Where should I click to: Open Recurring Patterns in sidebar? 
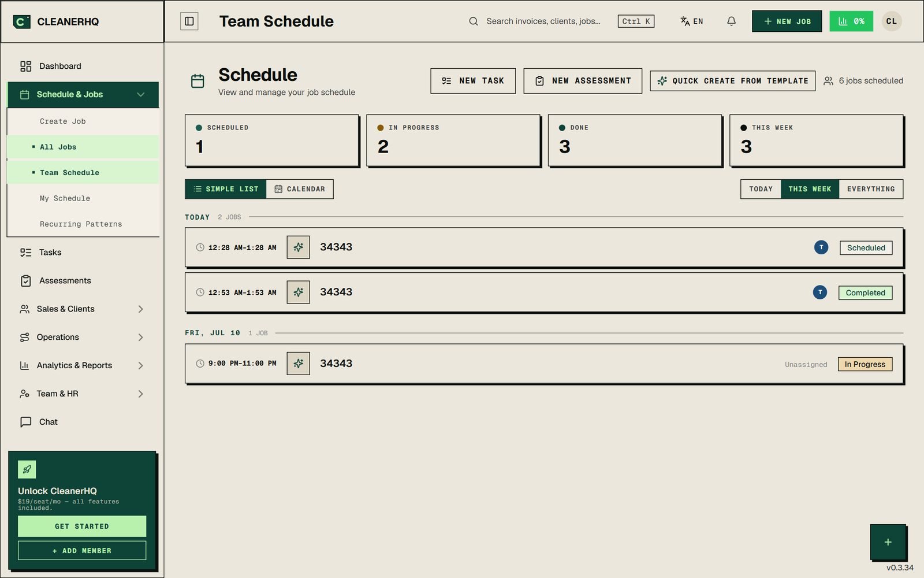pos(83,224)
